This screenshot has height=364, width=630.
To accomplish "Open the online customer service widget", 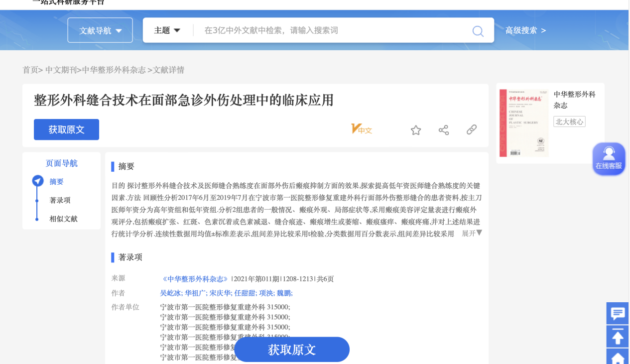I will pos(609,158).
